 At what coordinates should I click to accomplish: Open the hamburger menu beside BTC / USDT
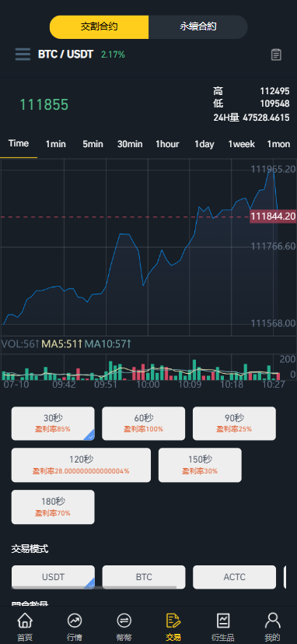pos(23,55)
